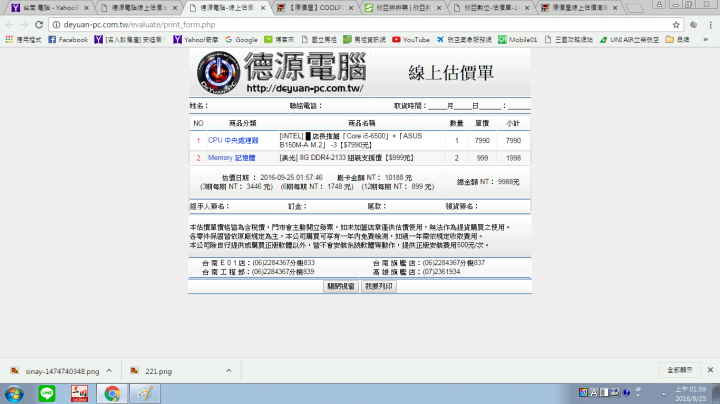720x404 pixels.
Task: Show hidden tray icons arrow
Action: 664,394
